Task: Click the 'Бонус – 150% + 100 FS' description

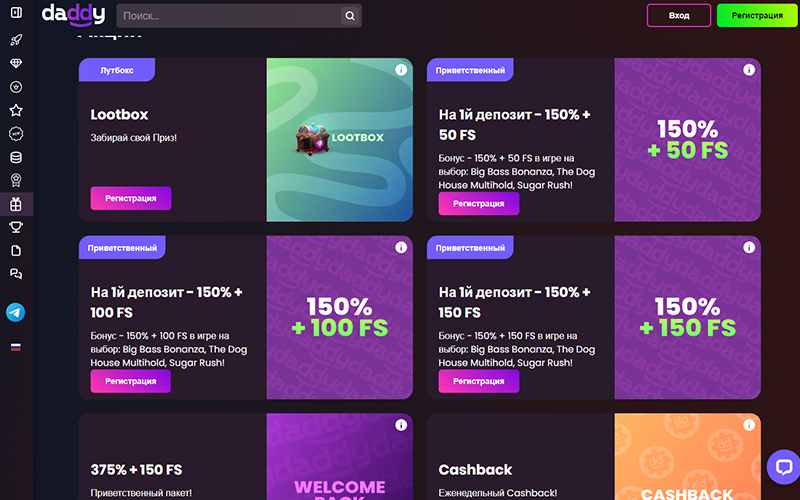Action: (x=169, y=349)
